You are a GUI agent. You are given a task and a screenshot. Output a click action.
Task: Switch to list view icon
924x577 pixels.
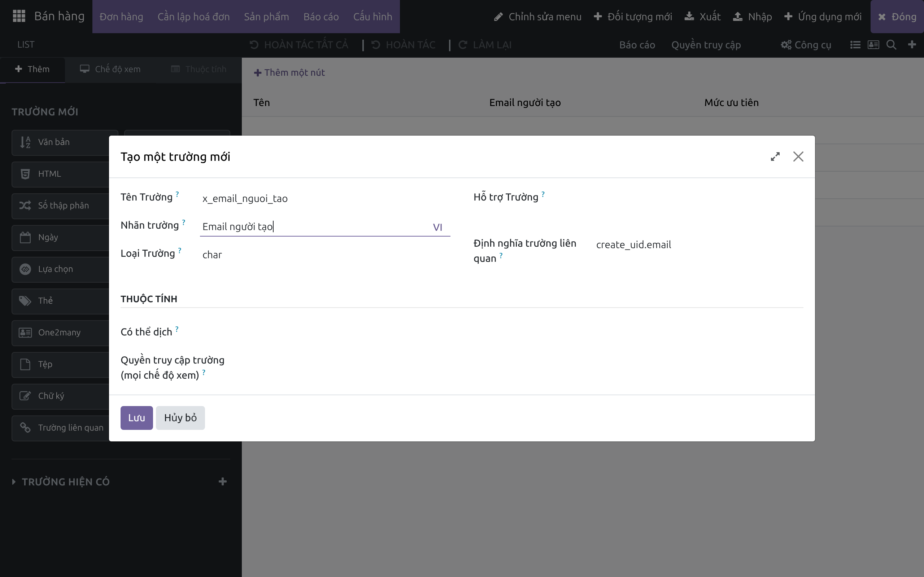[855, 45]
